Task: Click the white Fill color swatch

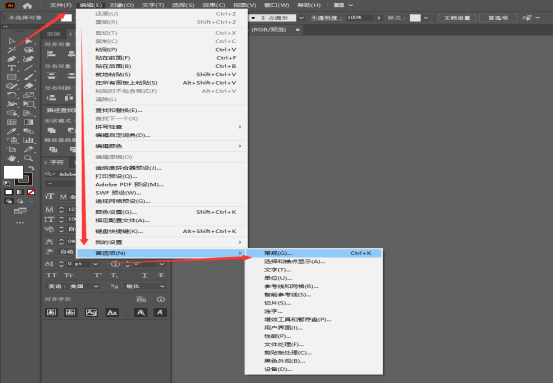Action: 13,172
